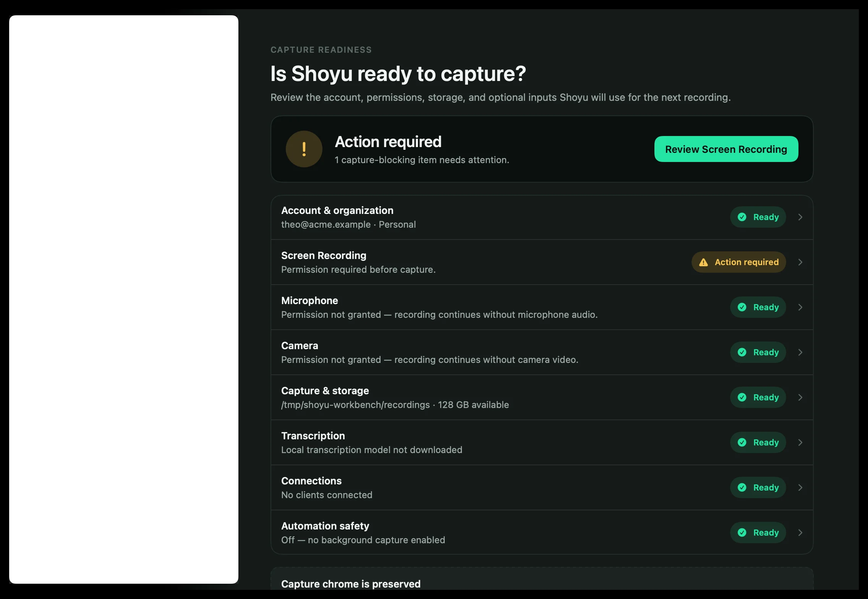Click the yellow exclamation alert icon

(304, 149)
